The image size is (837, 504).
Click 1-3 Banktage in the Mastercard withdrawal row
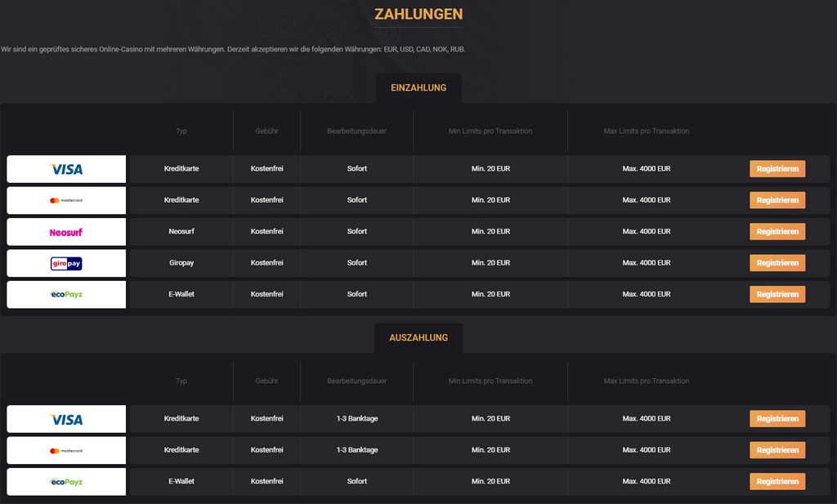point(357,450)
